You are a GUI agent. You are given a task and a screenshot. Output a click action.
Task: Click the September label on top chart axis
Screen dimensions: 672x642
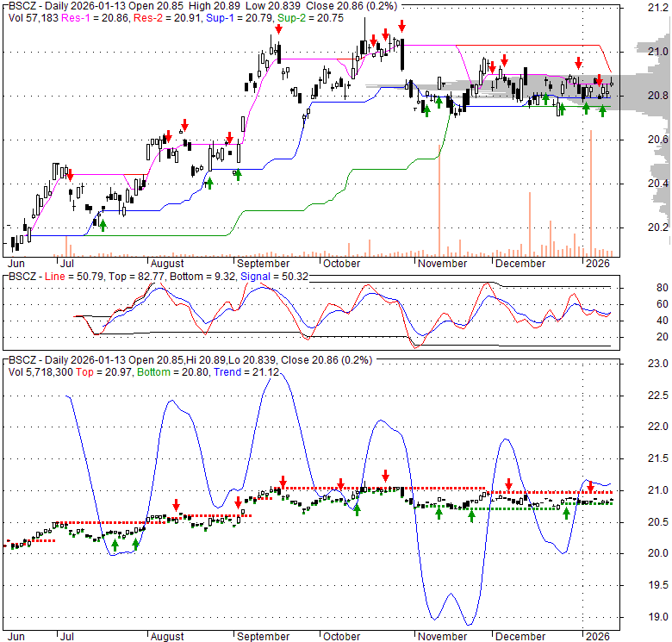[x=263, y=263]
